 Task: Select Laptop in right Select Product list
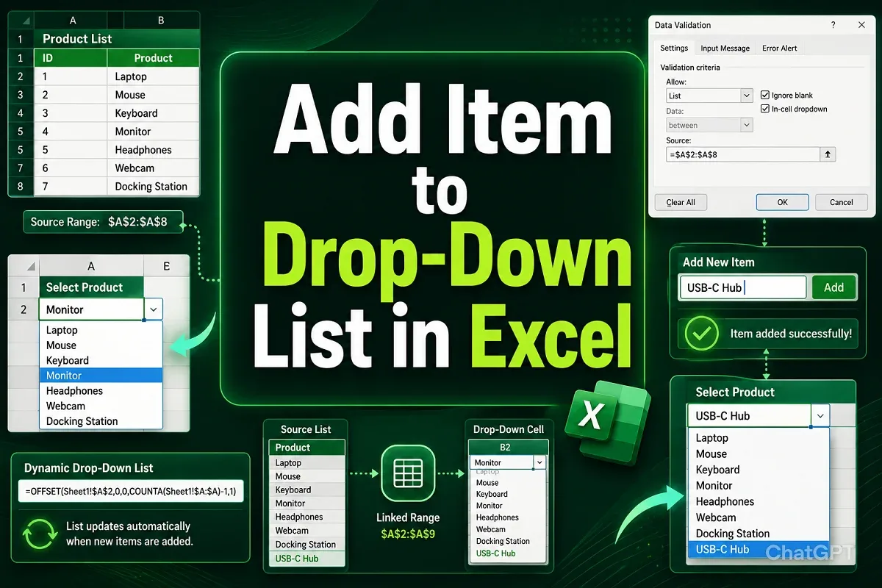point(759,438)
